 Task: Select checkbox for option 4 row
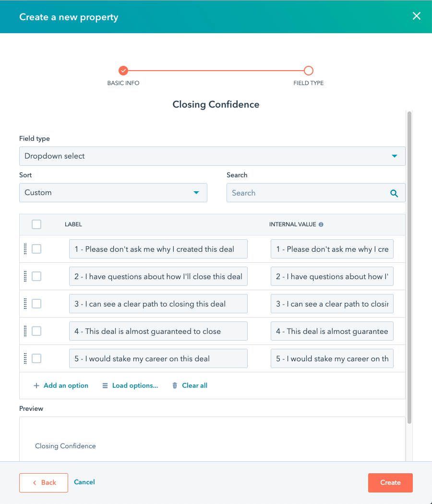coord(36,331)
